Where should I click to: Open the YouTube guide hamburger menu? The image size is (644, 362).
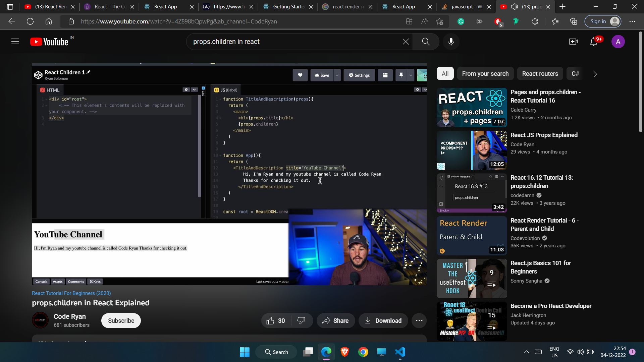[15, 42]
